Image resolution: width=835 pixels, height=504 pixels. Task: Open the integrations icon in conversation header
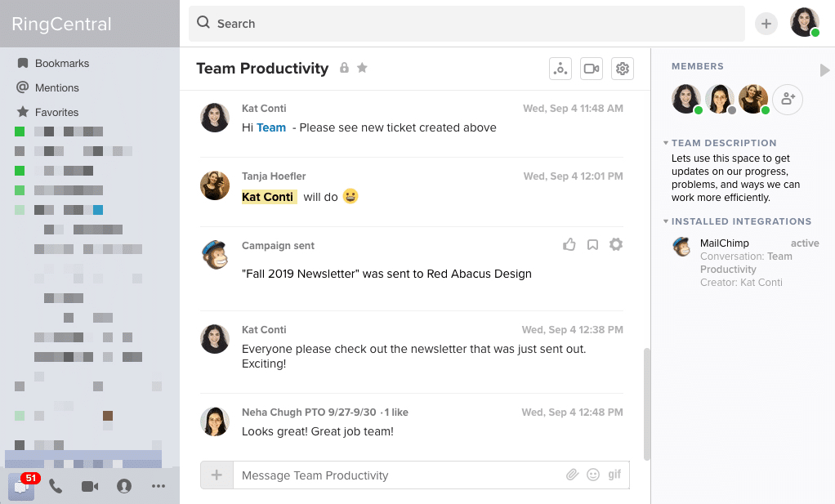(x=560, y=69)
